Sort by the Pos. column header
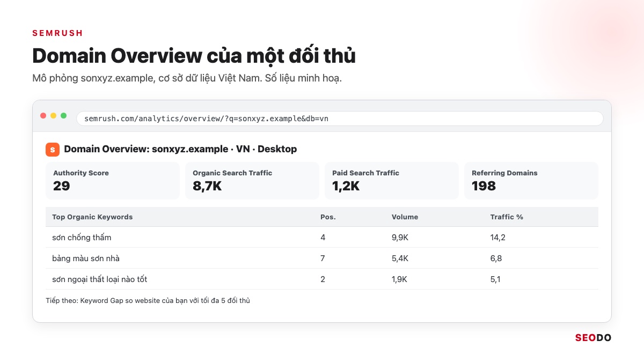Screen dimensions: 644x355 click(328, 217)
